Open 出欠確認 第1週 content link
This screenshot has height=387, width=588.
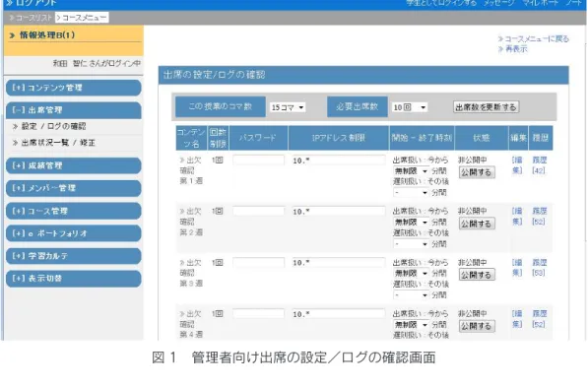click(x=190, y=170)
